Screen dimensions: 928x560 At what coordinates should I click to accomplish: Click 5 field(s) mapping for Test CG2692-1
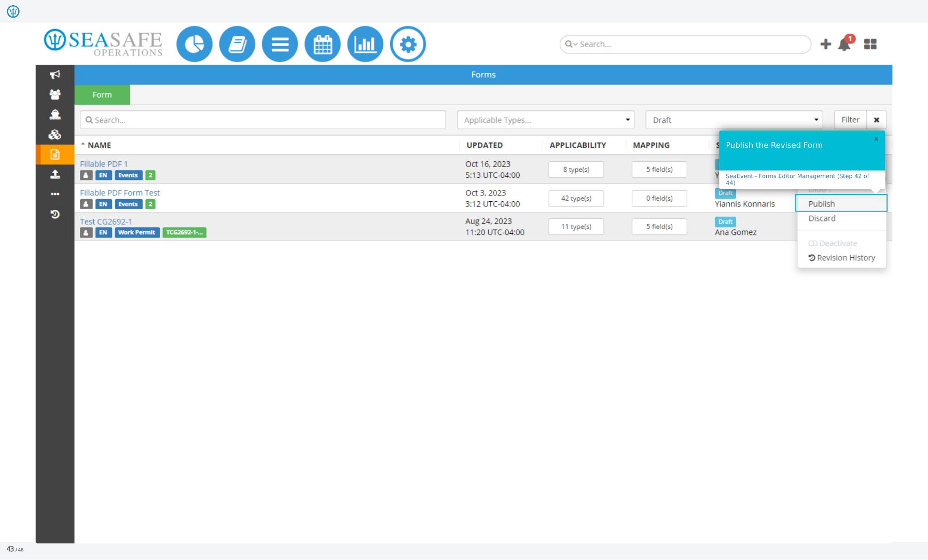tap(659, 227)
